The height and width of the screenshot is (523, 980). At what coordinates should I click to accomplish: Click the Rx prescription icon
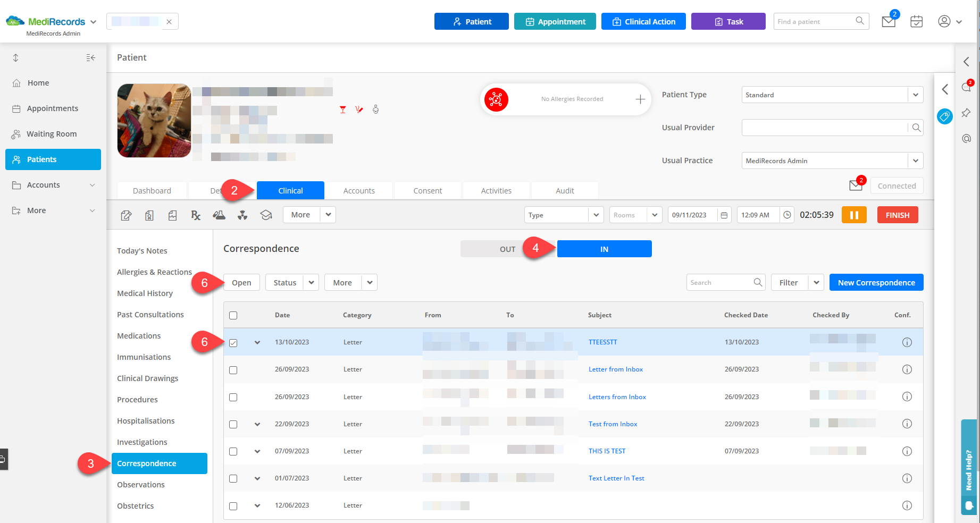point(196,215)
